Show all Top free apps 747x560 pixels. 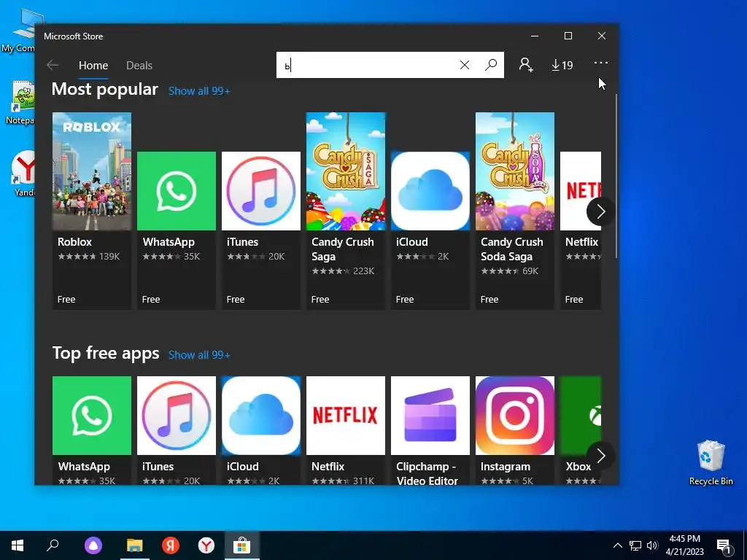click(x=199, y=355)
